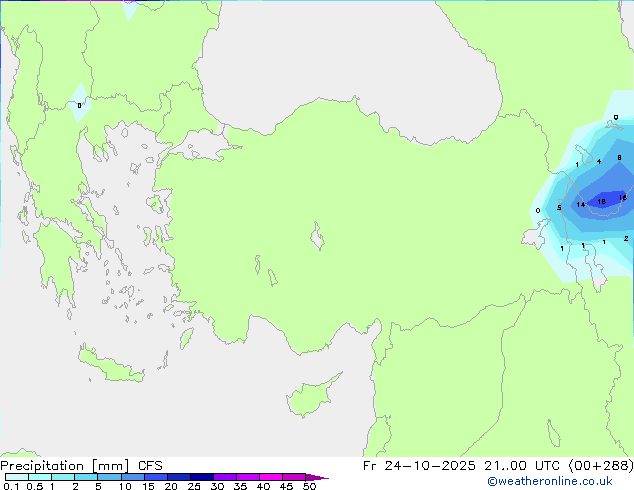Click the '4' precipitation value on the map
This screenshot has height=490, width=634.
pos(599,162)
